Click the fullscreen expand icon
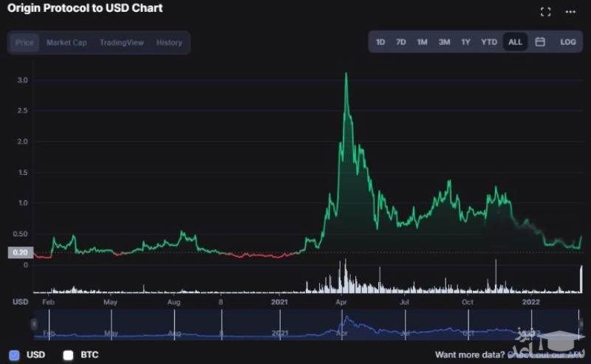591x364 pixels. tap(546, 12)
